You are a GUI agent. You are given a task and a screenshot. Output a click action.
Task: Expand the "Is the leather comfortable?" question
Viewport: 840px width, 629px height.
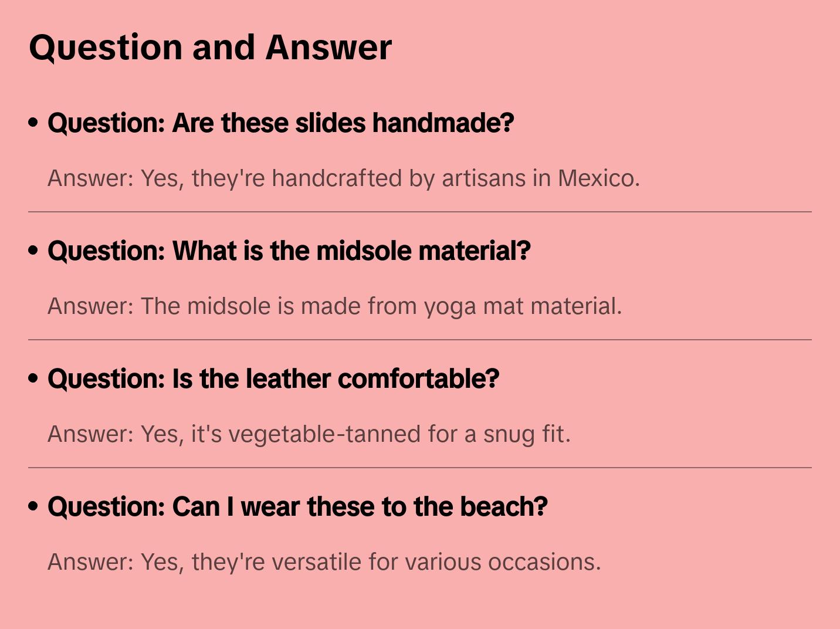(273, 379)
